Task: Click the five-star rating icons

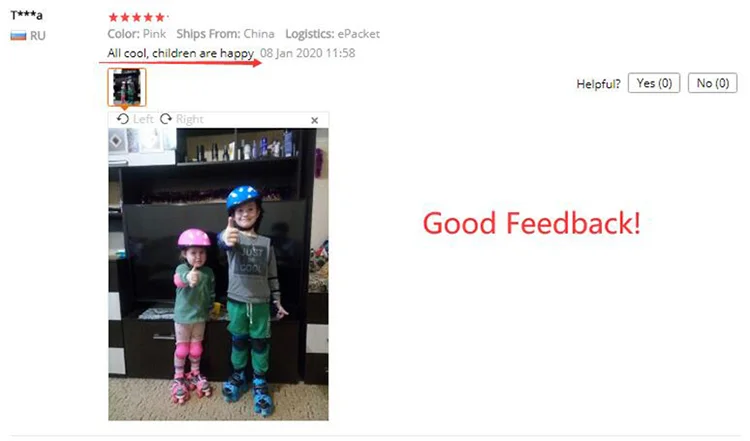Action: [x=137, y=18]
